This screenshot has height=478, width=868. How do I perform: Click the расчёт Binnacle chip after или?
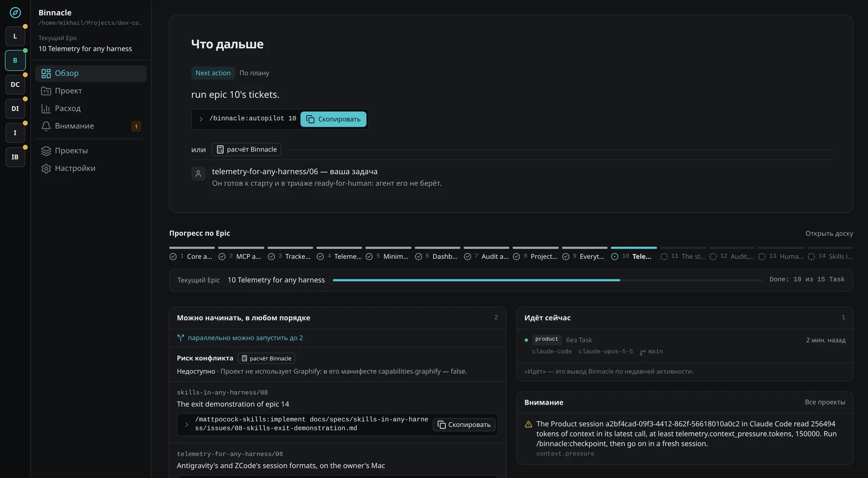[246, 150]
